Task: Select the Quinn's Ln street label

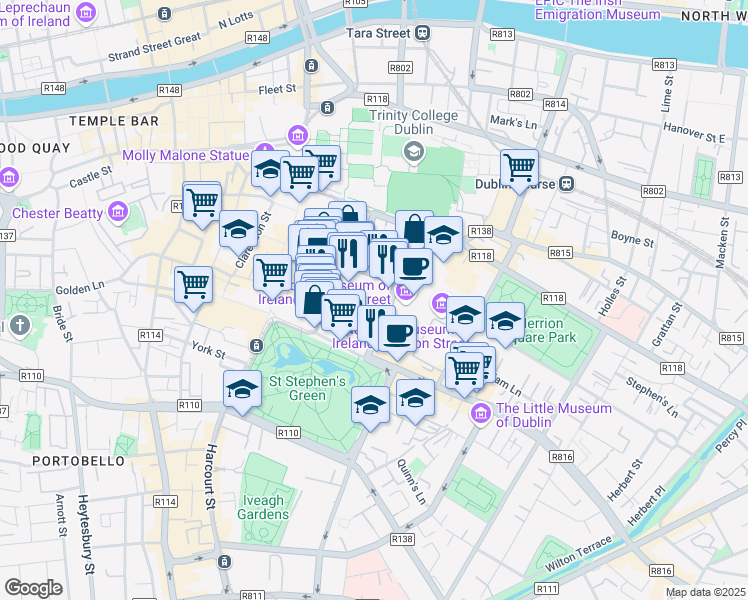Action: tap(411, 482)
